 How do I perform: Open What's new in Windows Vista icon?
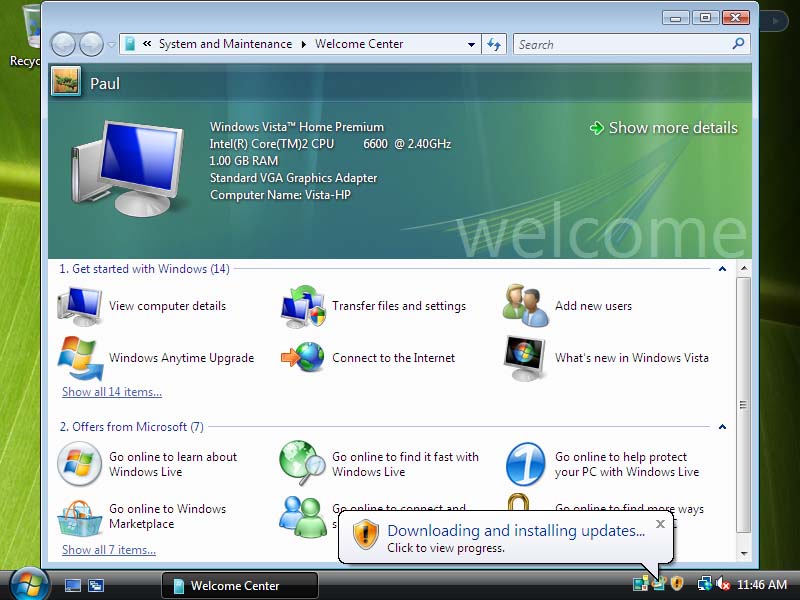coord(524,358)
